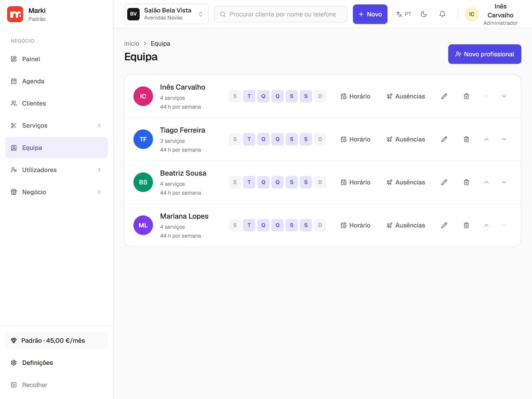This screenshot has width=532, height=399.
Task: Expand the Negócio sidebar section
Action: [56, 192]
